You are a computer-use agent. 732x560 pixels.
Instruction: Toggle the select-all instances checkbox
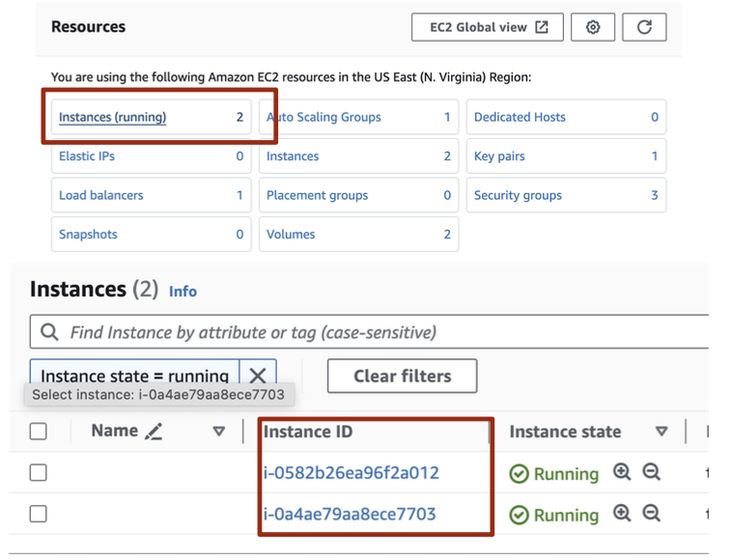tap(39, 432)
